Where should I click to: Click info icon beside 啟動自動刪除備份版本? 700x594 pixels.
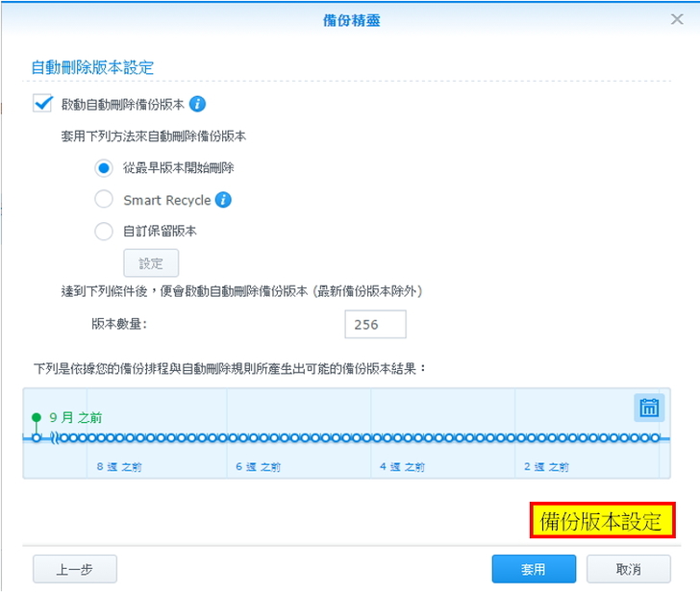(x=198, y=104)
